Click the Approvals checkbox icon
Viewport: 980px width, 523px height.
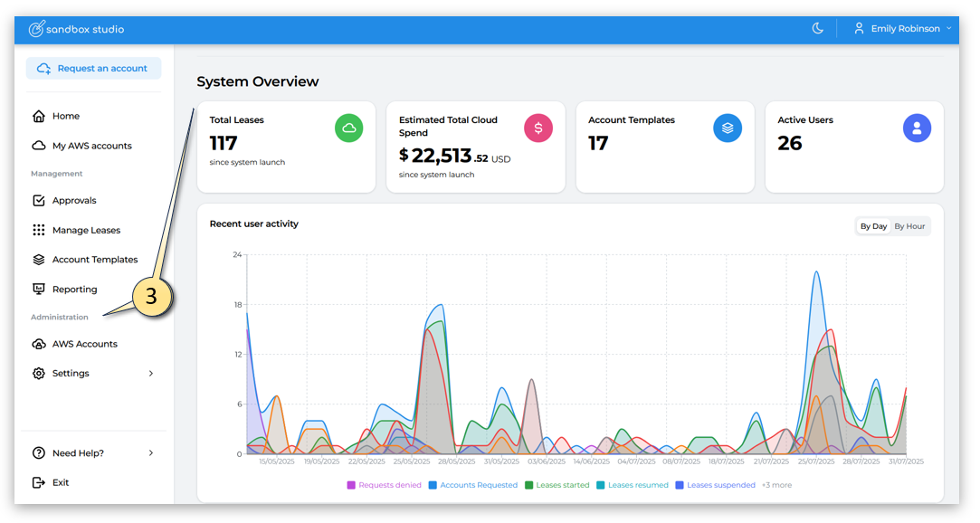tap(39, 201)
